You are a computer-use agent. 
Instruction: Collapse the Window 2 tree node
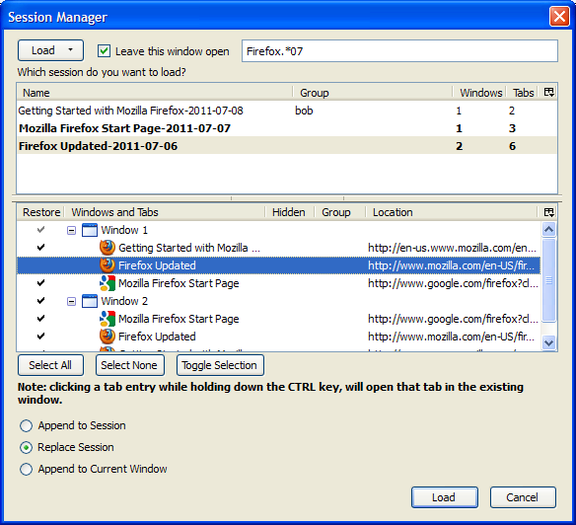pos(71,301)
